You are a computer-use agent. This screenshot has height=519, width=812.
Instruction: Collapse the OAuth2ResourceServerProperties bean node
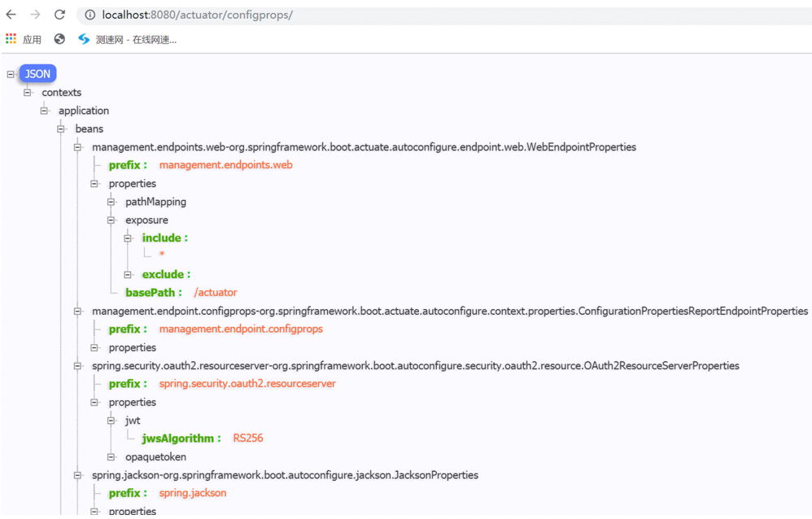[77, 366]
